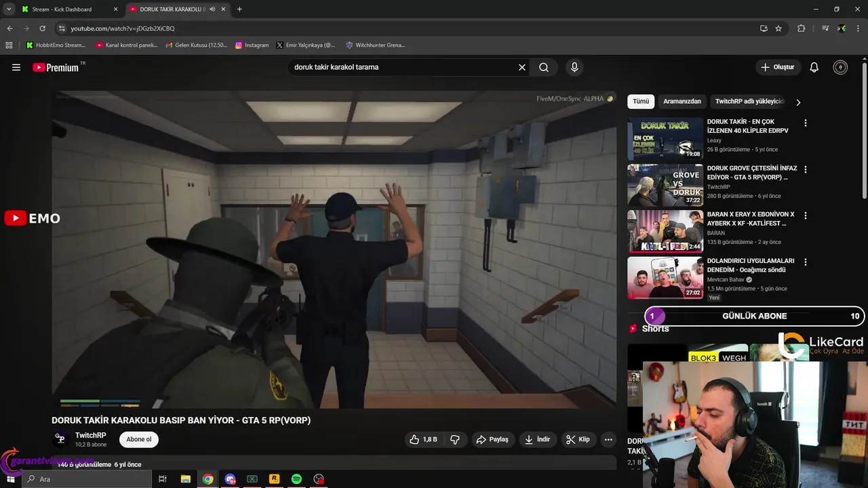Open TwitchRP channel avatar
868x488 pixels.
click(60, 439)
